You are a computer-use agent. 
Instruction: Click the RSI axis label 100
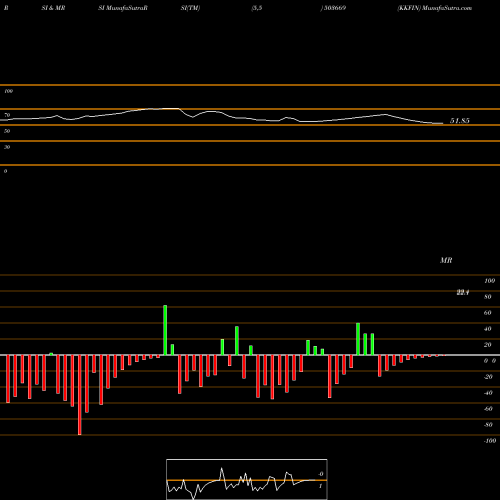(8, 91)
